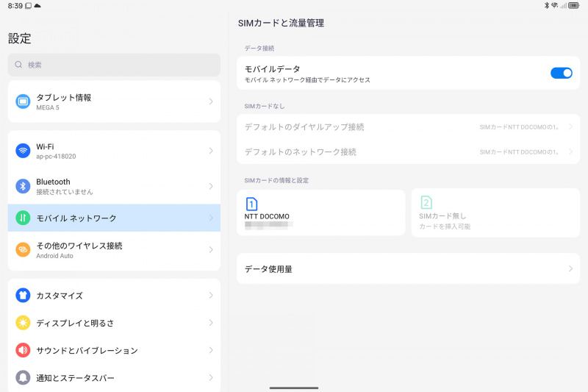Select Wi-Fi settings entry
This screenshot has height=392, width=588.
[114, 151]
